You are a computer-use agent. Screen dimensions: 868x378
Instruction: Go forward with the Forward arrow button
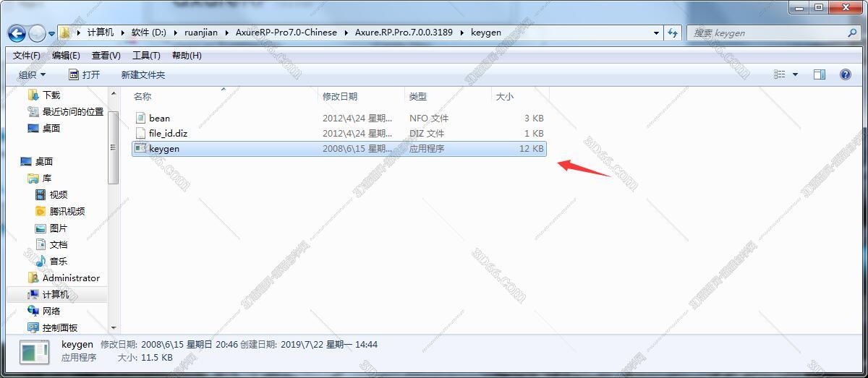pyautogui.click(x=37, y=33)
